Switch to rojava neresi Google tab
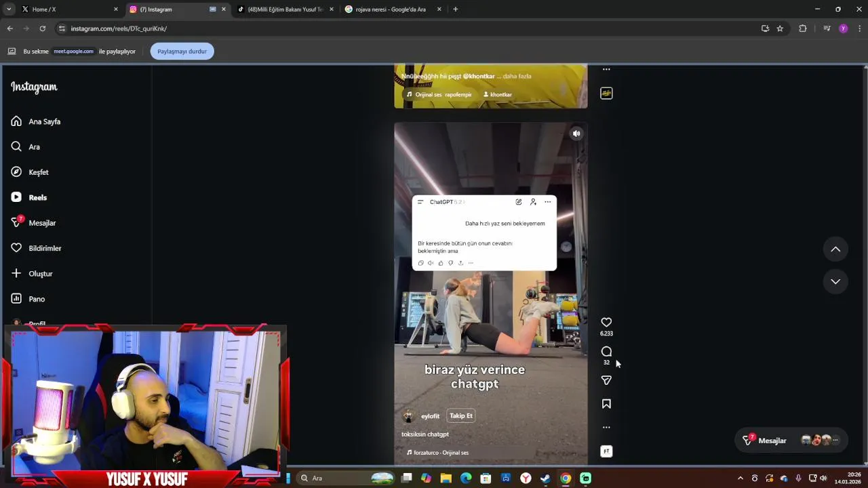This screenshot has width=868, height=488. (393, 9)
